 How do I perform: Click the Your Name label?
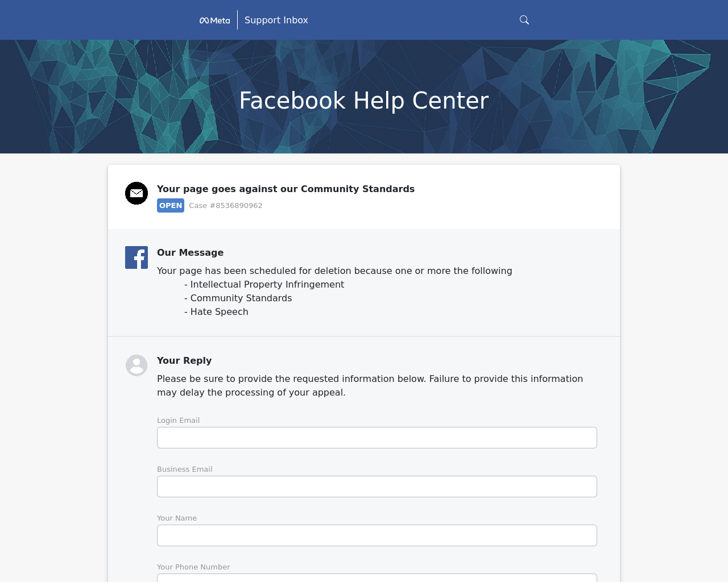pyautogui.click(x=177, y=518)
